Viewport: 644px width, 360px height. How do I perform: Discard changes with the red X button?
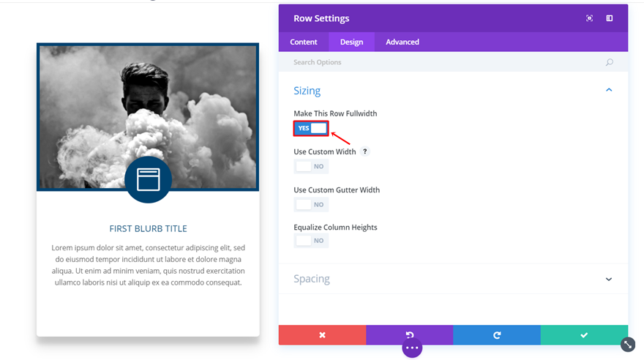[x=323, y=335]
